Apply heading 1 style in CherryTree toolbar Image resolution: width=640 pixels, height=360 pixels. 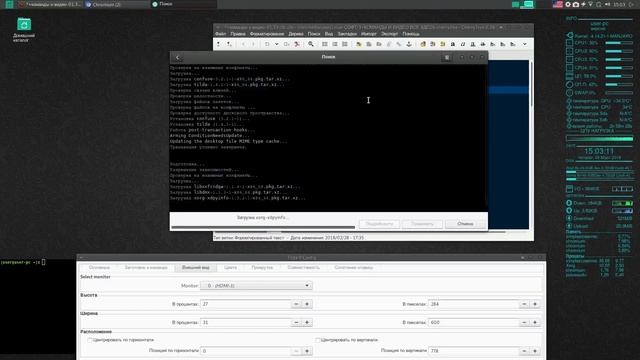[493, 44]
